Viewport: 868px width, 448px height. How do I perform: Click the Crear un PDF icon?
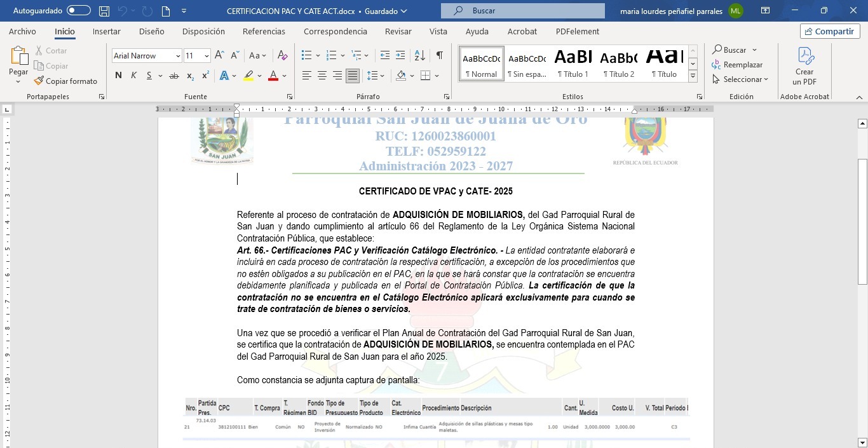(x=804, y=67)
